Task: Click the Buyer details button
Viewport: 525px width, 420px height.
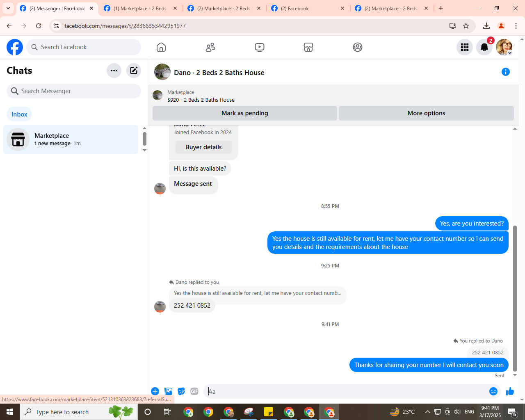Action: pyautogui.click(x=203, y=147)
